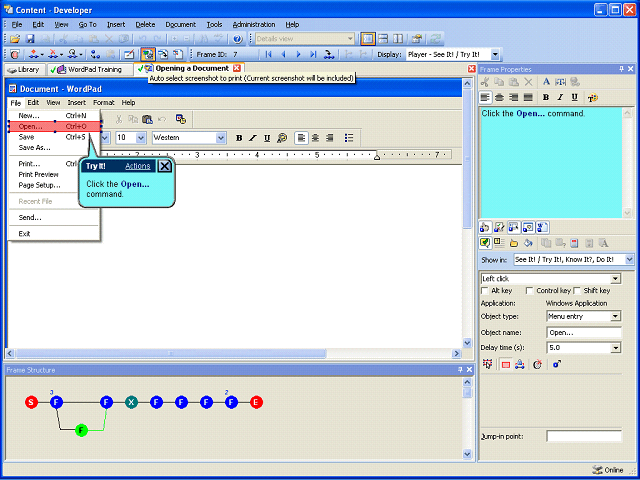Open the font size 10 dropdown in WordPad
640x480 pixels.
tap(141, 138)
